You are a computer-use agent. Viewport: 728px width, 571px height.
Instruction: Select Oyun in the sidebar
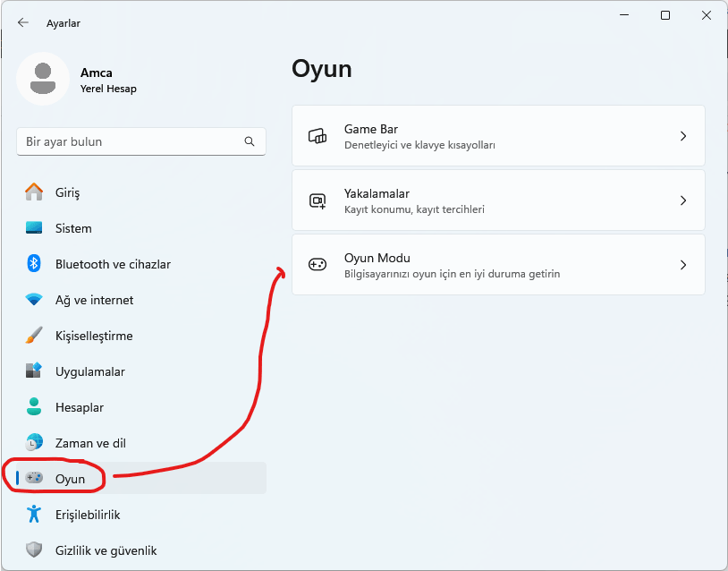(x=141, y=478)
